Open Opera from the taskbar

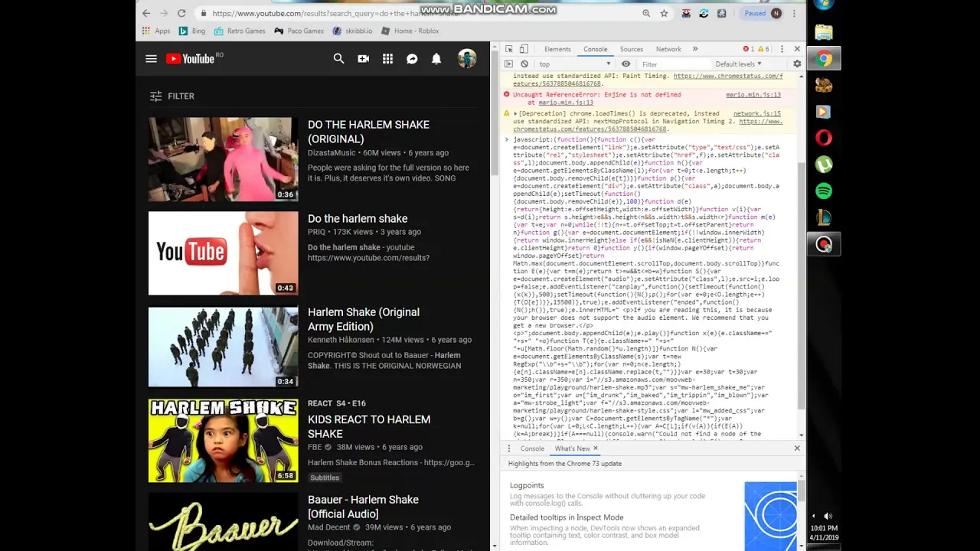pos(824,138)
